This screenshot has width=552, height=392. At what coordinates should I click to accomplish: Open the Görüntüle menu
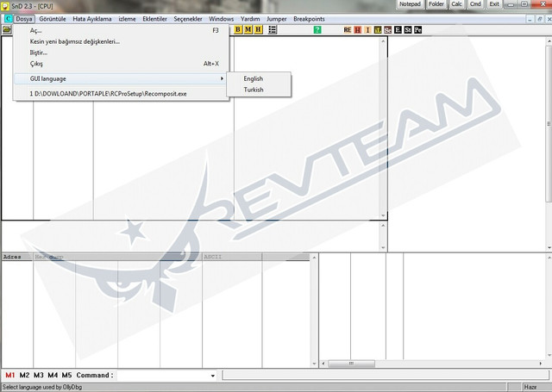[53, 19]
